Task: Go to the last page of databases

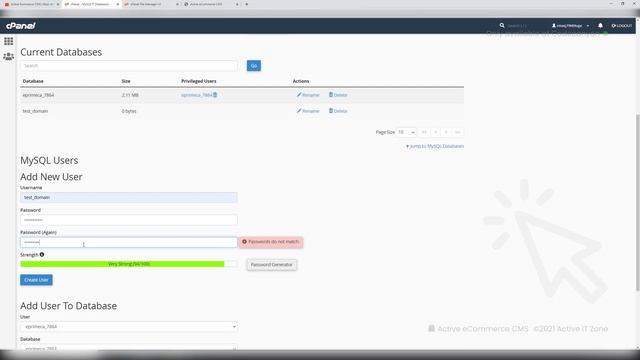Action: [458, 132]
